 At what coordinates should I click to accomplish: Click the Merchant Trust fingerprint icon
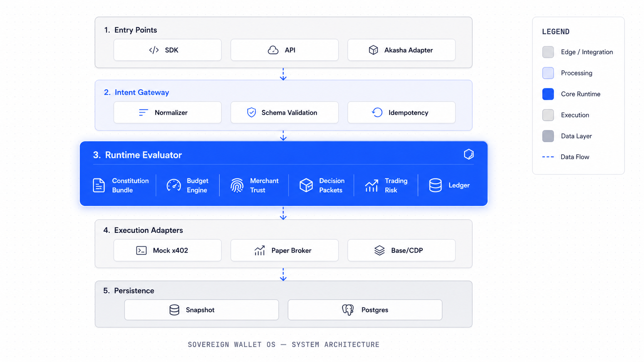pyautogui.click(x=236, y=185)
